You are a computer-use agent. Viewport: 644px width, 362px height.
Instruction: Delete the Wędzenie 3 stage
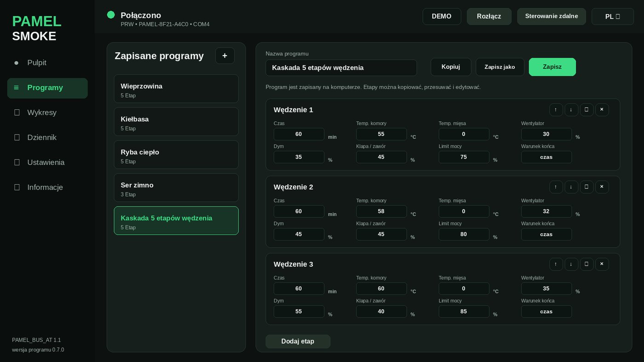pyautogui.click(x=602, y=264)
